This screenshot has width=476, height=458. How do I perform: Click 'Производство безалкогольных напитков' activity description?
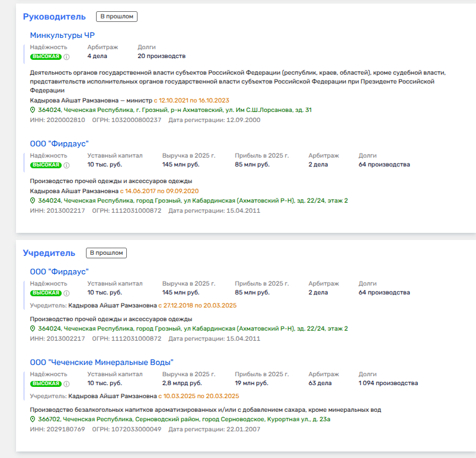[x=206, y=410]
